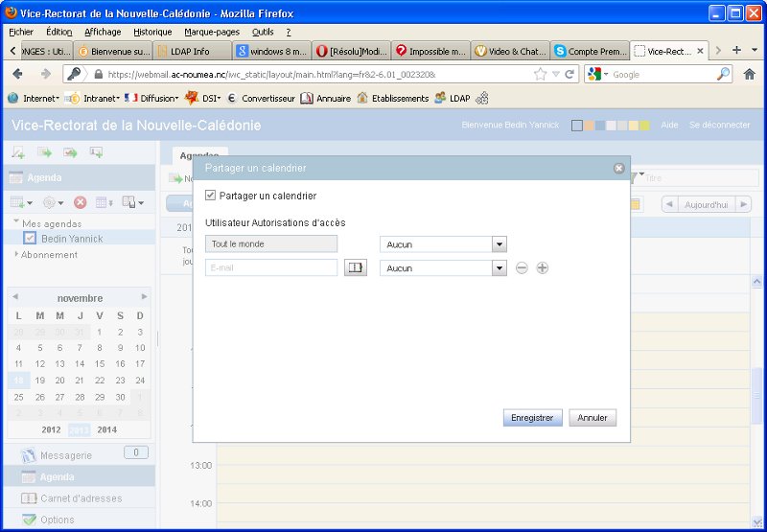Screen dimensions: 767x532
Task: Click the plus icon to add user row
Action: pyautogui.click(x=543, y=268)
